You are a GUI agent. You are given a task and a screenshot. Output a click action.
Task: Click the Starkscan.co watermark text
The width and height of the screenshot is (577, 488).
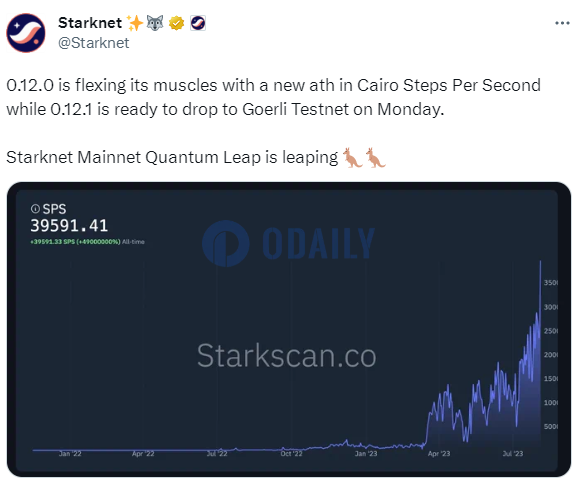click(286, 356)
